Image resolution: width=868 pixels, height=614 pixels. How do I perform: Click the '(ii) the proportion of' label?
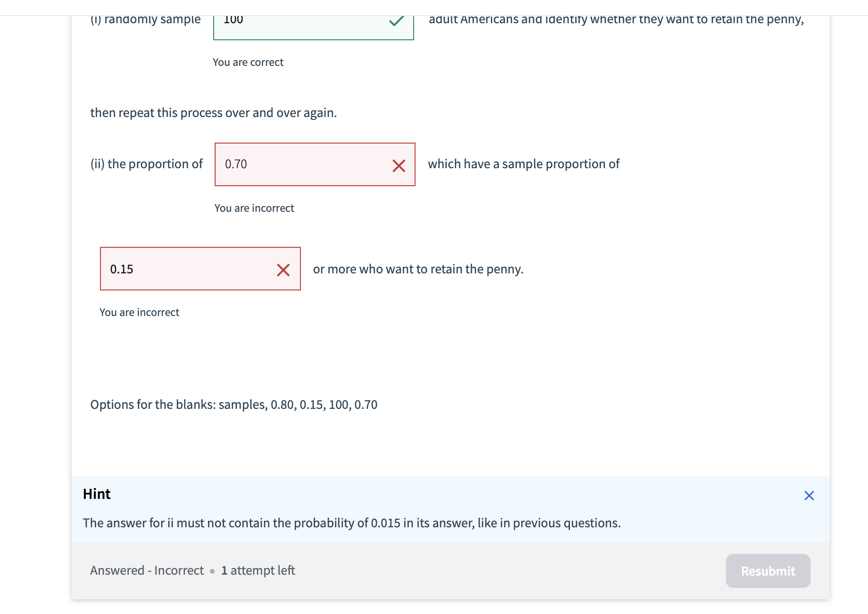tap(146, 164)
